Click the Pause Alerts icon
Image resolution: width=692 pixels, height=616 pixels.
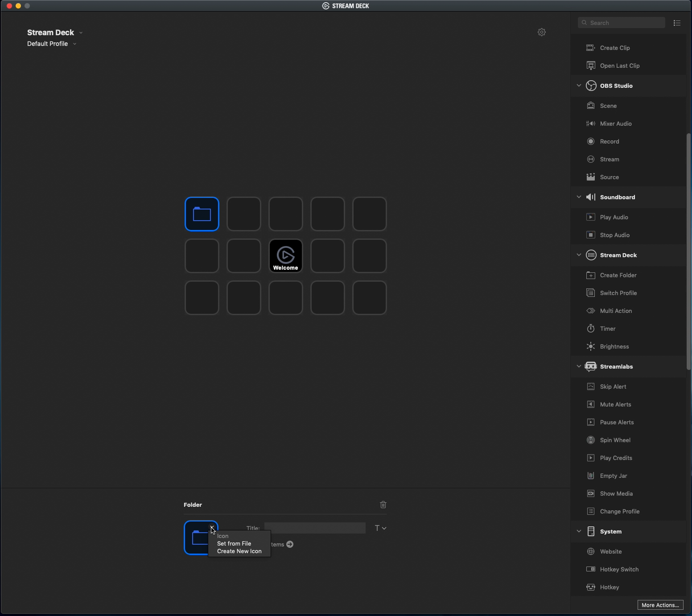click(591, 422)
